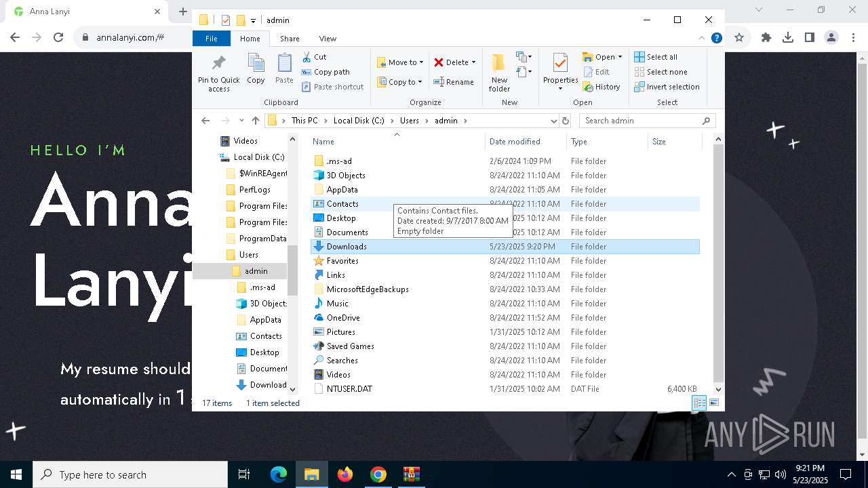The height and width of the screenshot is (488, 868).
Task: Select the Saved Games folder
Action: (x=505, y=346)
